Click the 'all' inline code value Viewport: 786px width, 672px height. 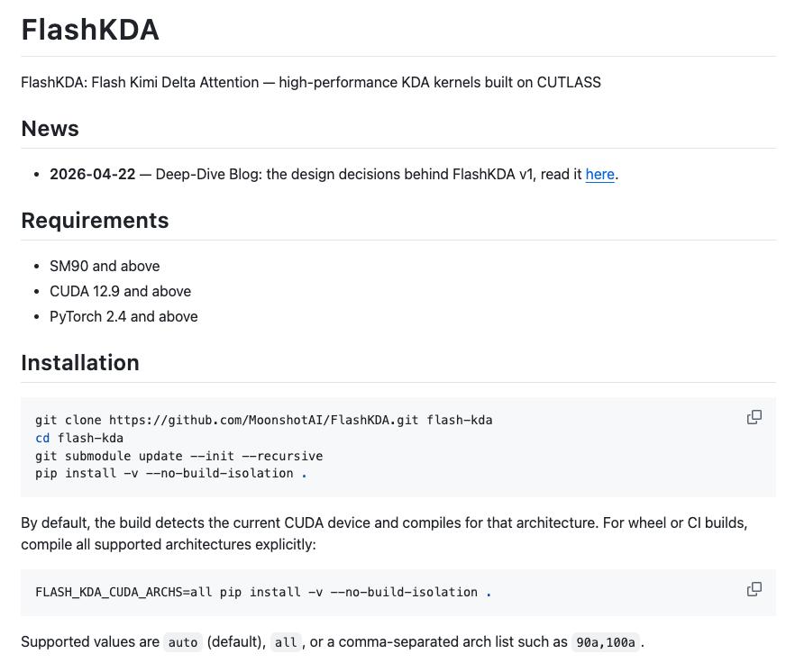(x=286, y=642)
